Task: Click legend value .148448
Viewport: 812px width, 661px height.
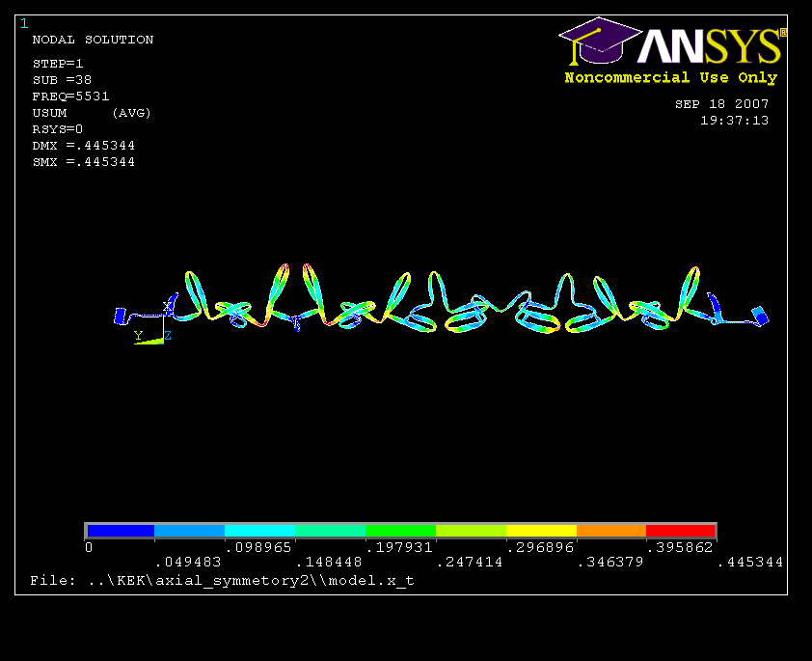Action: point(330,562)
